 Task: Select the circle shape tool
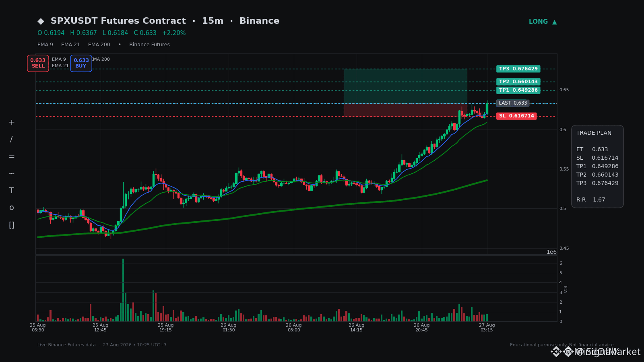12,208
